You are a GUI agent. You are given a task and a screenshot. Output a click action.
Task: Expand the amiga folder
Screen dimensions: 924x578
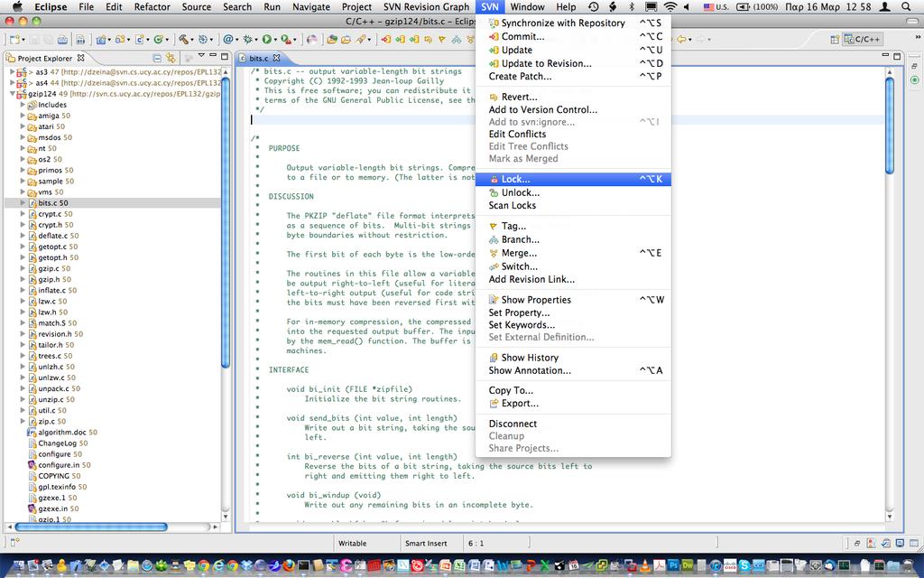click(x=23, y=116)
